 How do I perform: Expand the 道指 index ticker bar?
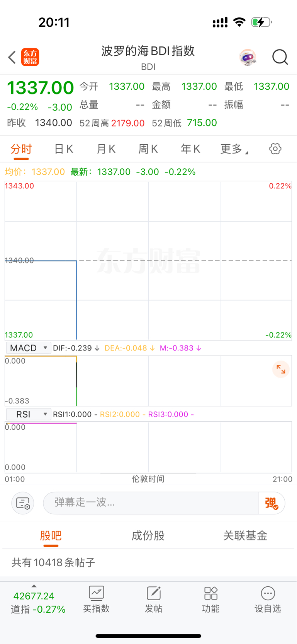38,600
